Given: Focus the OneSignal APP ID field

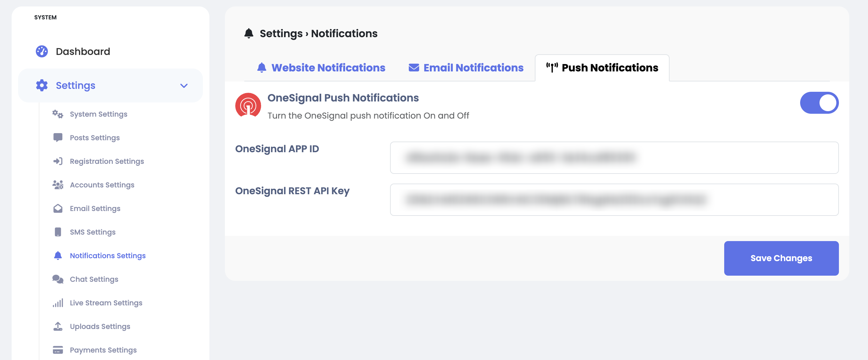Looking at the screenshot, I should click(x=614, y=158).
